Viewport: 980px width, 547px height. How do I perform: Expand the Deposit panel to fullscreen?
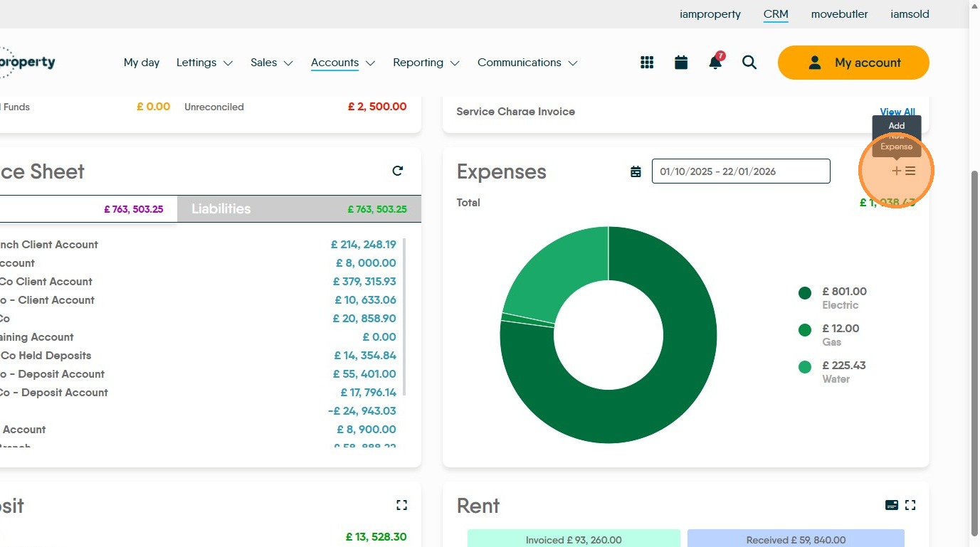coord(402,505)
